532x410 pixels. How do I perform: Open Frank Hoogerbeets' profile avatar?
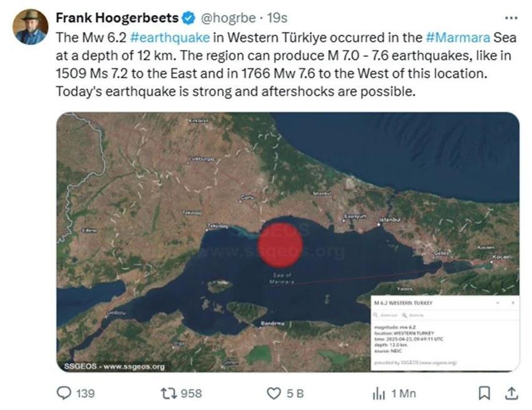pyautogui.click(x=30, y=22)
